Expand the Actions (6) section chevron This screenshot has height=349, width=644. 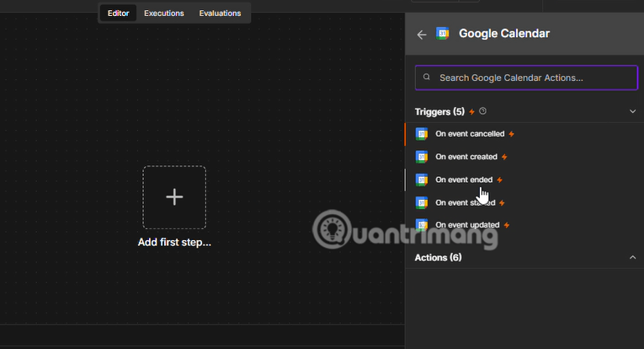tap(632, 257)
